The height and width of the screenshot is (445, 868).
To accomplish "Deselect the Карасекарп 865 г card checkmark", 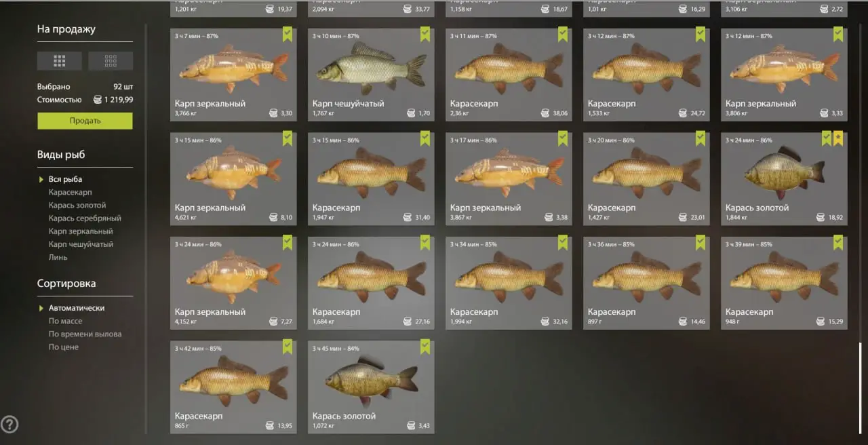I will pos(288,347).
